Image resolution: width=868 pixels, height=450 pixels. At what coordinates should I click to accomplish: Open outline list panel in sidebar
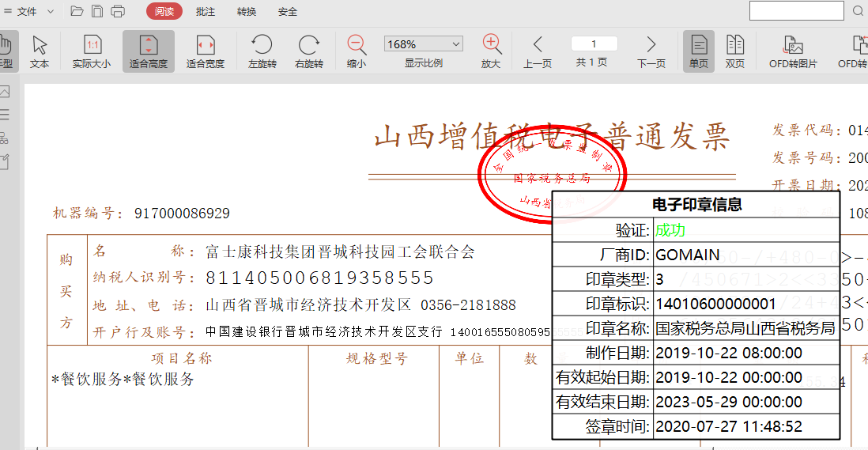point(5,115)
